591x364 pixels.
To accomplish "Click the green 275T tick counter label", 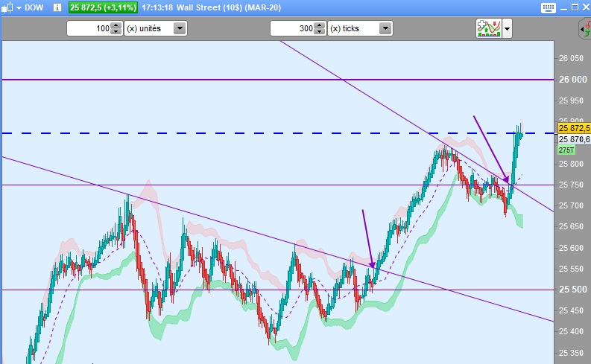I will tap(566, 150).
